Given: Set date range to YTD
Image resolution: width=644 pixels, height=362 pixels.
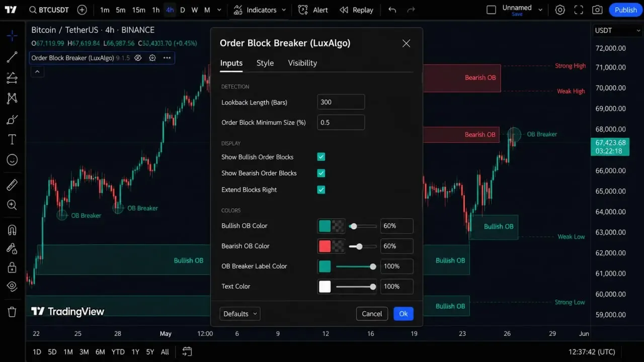Looking at the screenshot, I should pos(118,352).
